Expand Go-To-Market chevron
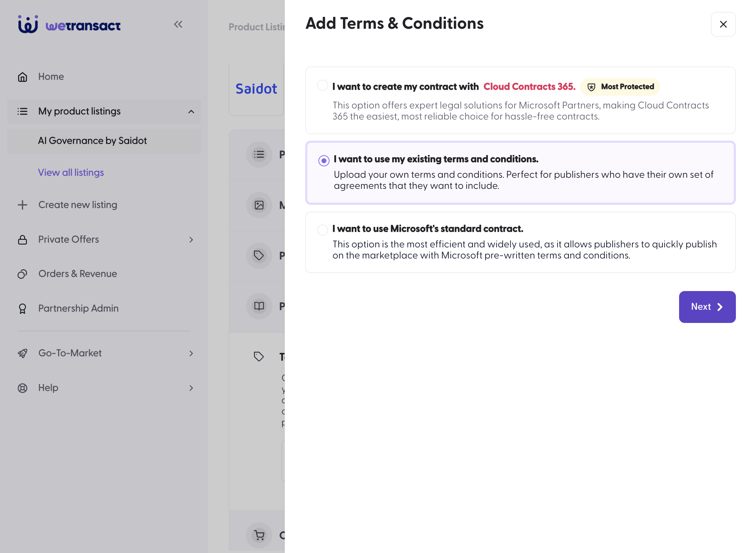Viewport: 756px width, 553px height. 191,353
